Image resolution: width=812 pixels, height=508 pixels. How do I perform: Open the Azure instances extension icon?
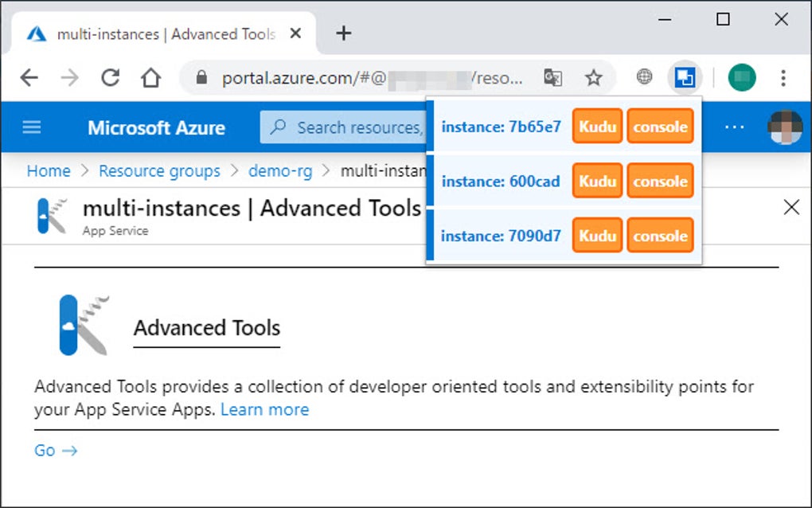pyautogui.click(x=684, y=77)
